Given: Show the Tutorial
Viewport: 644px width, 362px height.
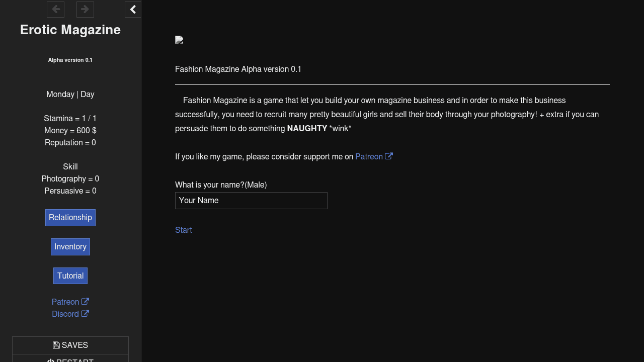Looking at the screenshot, I should pyautogui.click(x=70, y=276).
